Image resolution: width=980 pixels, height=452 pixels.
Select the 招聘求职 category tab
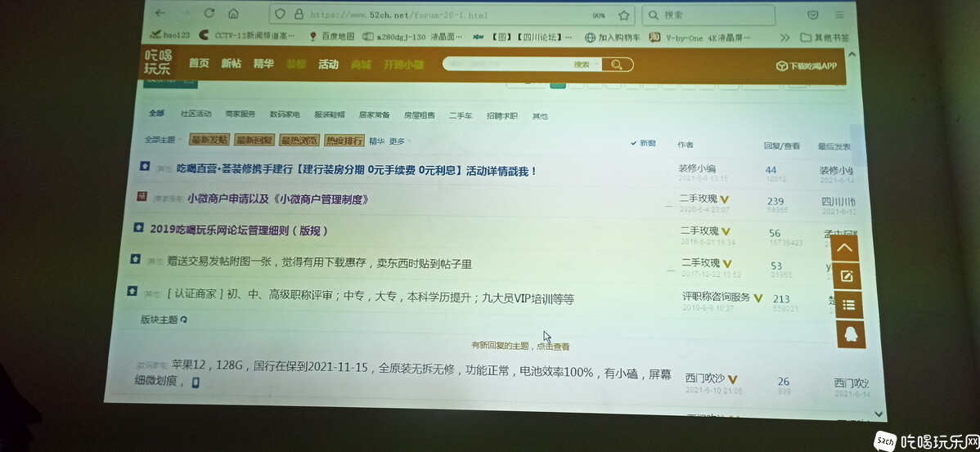502,116
